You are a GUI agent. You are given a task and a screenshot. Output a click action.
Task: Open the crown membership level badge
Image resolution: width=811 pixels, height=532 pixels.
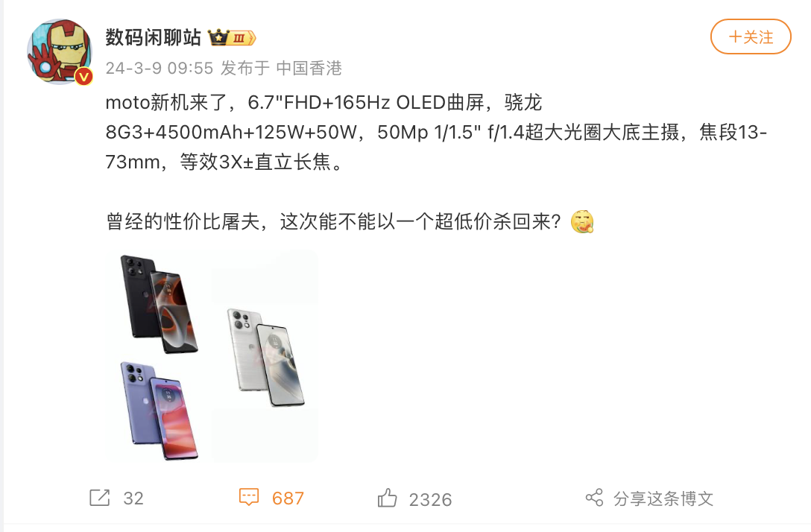(x=232, y=38)
